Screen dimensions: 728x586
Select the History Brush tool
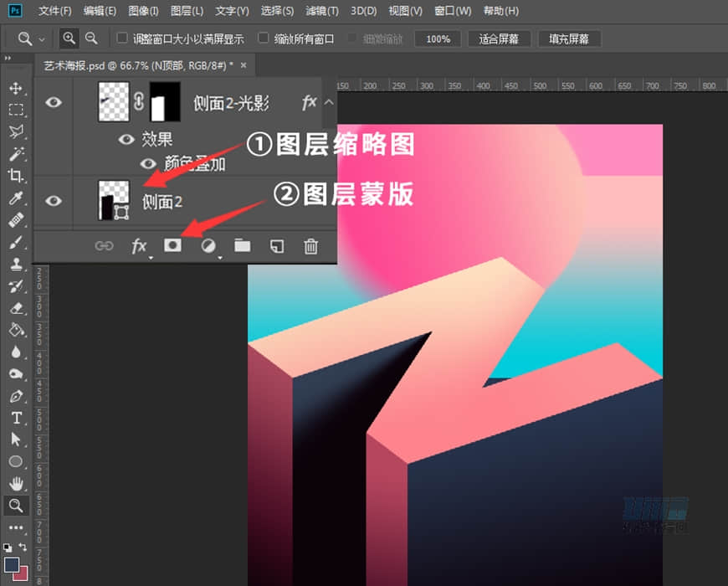(x=16, y=286)
